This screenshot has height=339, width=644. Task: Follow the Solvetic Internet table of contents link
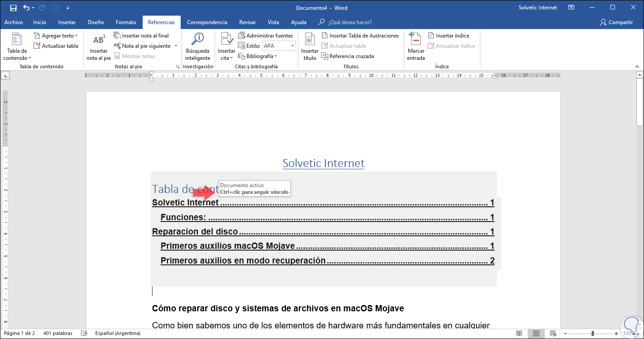pyautogui.click(x=323, y=203)
